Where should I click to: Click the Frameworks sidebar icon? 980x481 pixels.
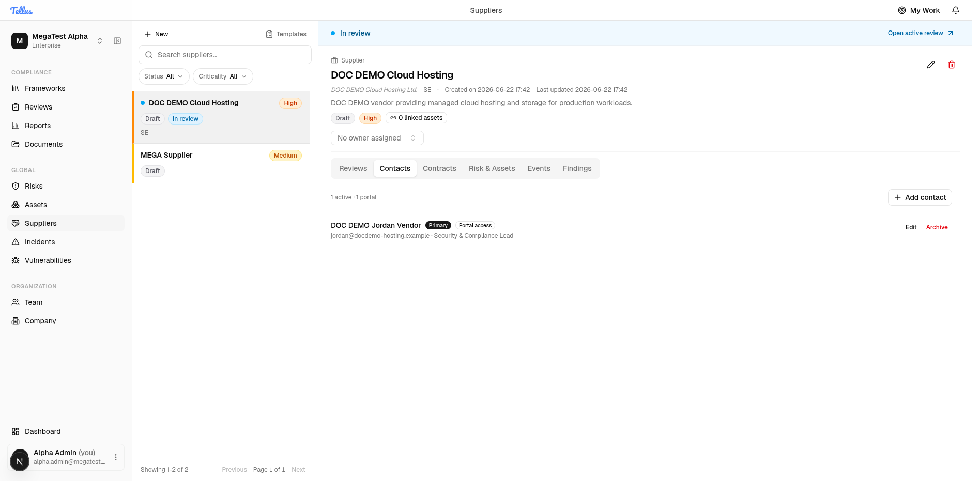pos(16,88)
